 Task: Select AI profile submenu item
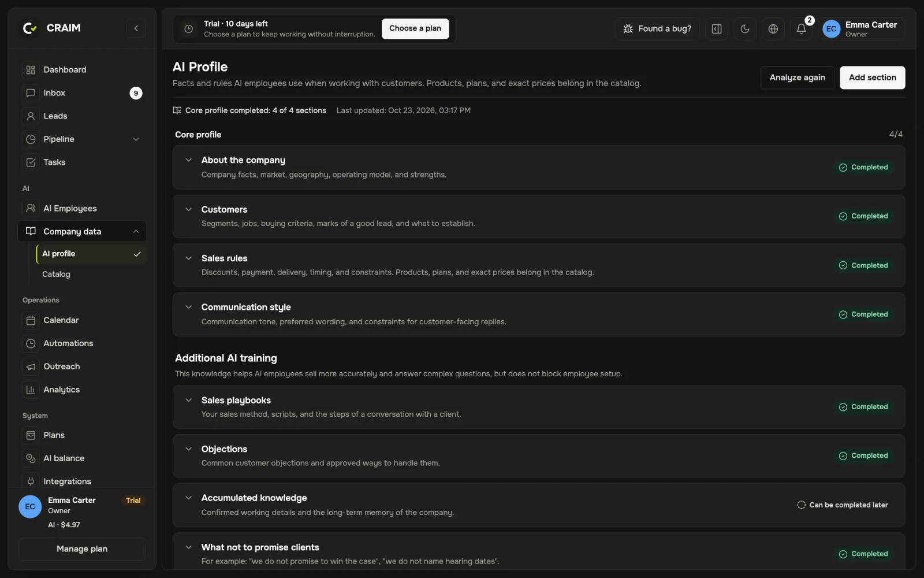[91, 254]
